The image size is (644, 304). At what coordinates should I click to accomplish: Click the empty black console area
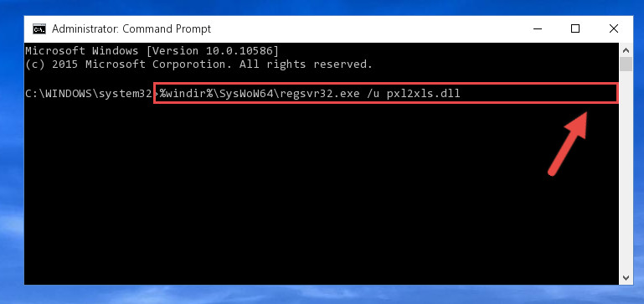pos(287,197)
